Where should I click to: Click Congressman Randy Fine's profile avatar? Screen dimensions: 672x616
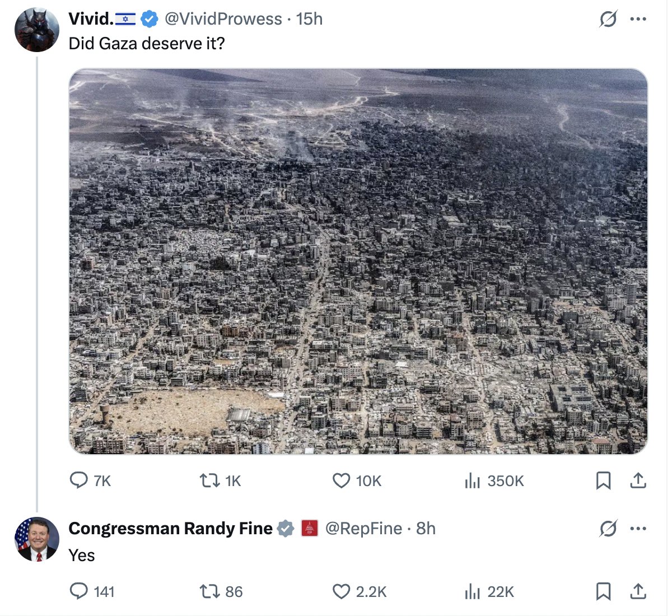(x=36, y=539)
